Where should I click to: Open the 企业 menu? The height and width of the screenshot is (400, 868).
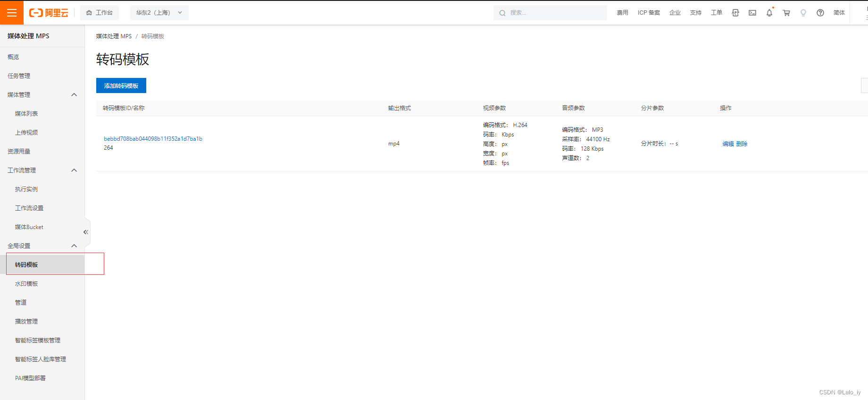(x=675, y=13)
